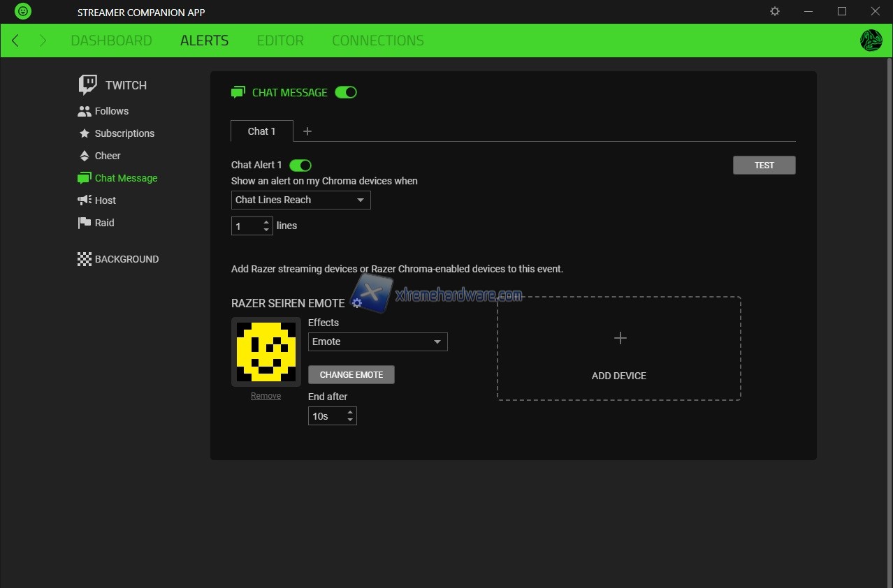The height and width of the screenshot is (588, 893).
Task: Switch to the Dashboard tab
Action: click(111, 41)
